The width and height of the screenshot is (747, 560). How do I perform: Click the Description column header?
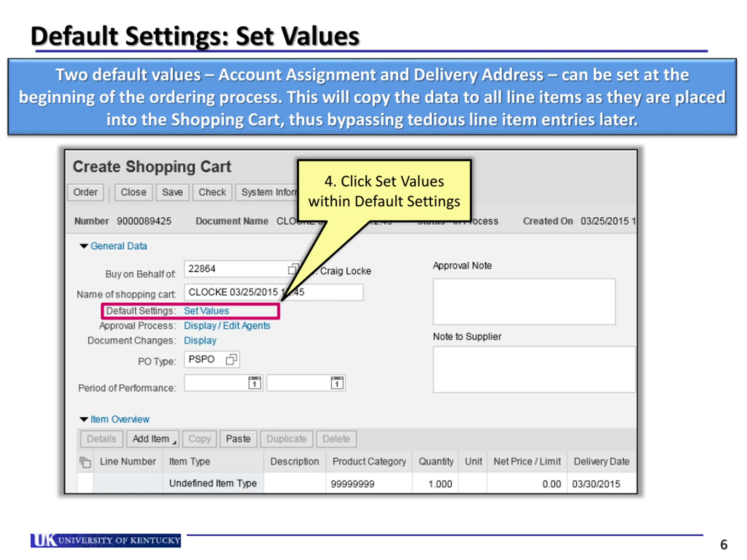pos(295,461)
